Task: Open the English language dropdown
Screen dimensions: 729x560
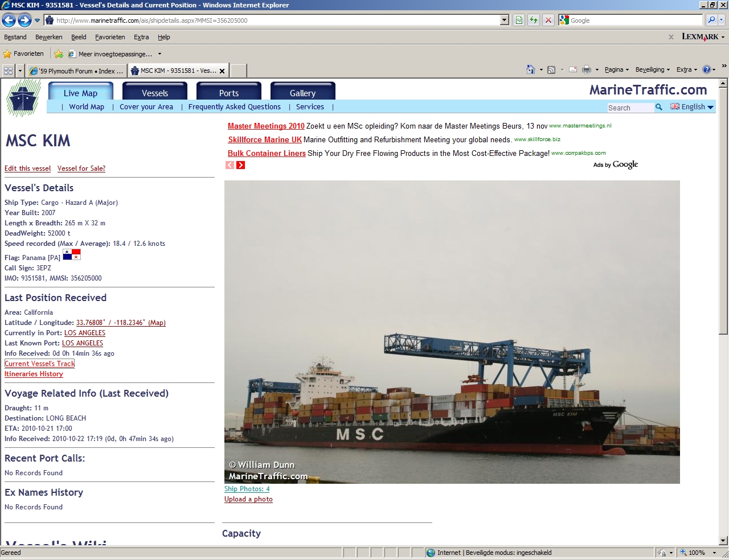Action: [692, 106]
